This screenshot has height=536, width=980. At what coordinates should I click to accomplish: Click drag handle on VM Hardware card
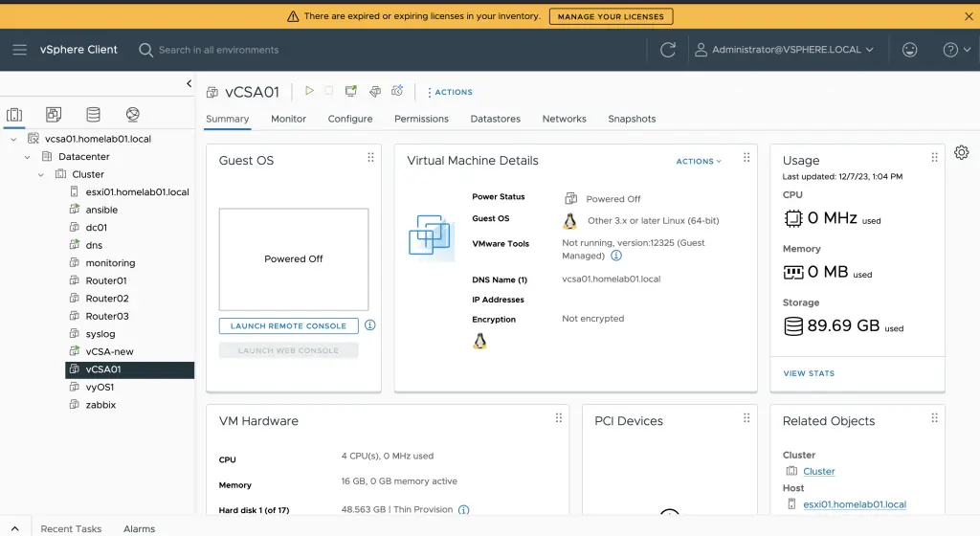559,417
